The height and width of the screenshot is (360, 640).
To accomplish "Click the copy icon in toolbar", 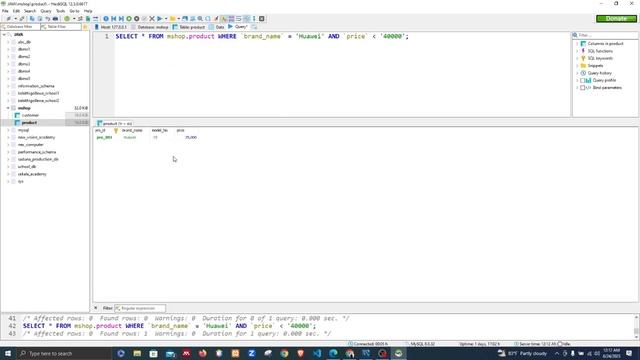I will (32, 19).
